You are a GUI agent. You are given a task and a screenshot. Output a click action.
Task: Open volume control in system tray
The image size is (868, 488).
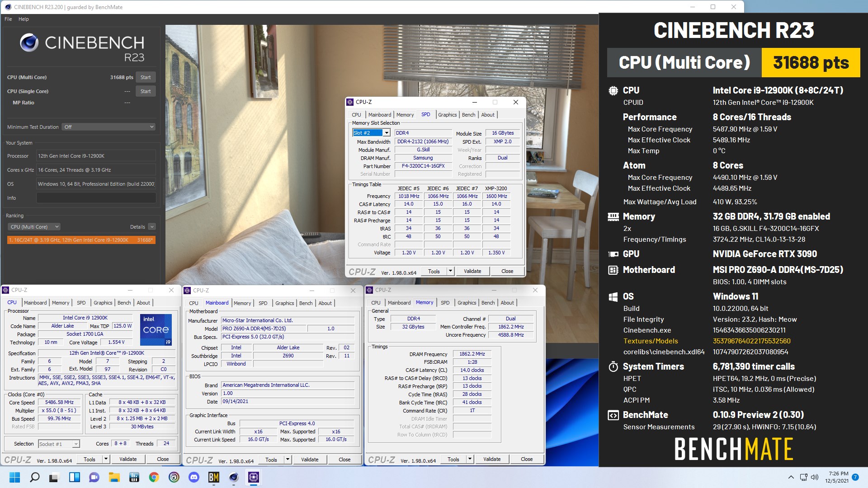point(815,477)
